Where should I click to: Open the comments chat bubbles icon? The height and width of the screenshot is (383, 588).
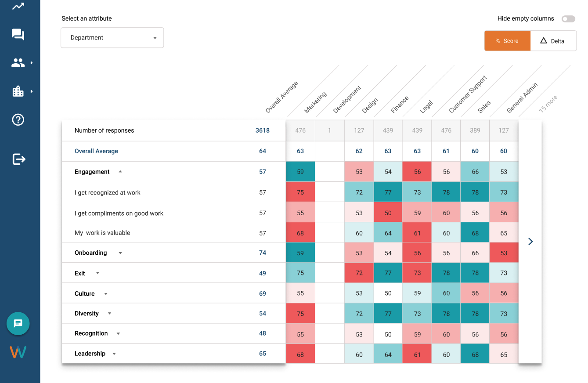point(18,35)
